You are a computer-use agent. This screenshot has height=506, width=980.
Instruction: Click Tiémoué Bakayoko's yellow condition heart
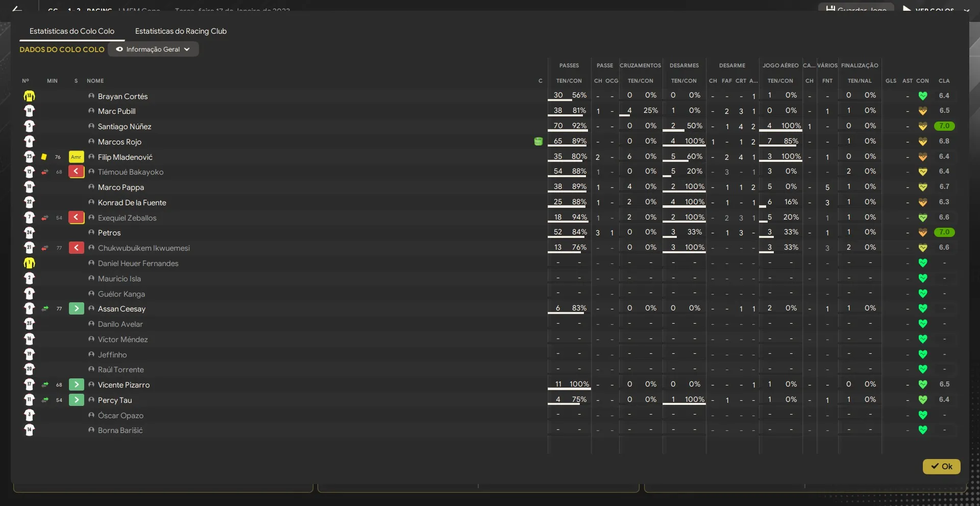[922, 172]
